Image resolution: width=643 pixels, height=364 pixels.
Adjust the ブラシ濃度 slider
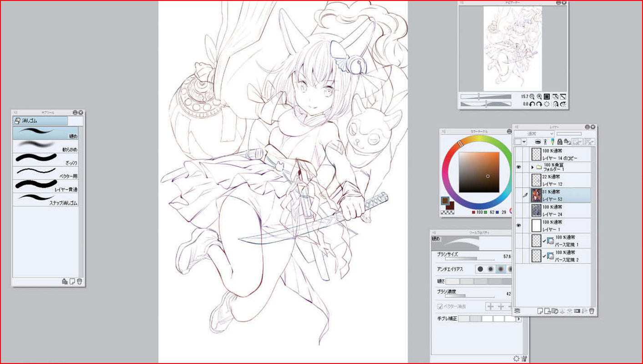[x=469, y=296]
